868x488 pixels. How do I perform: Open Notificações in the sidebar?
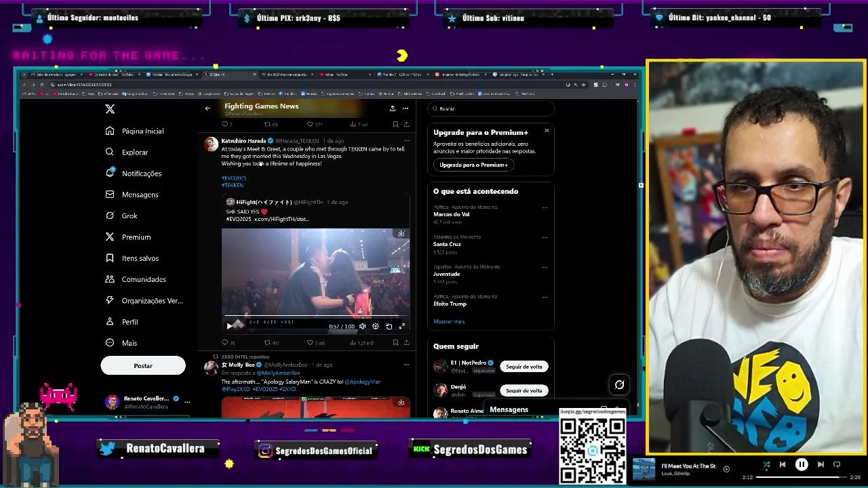(134, 174)
